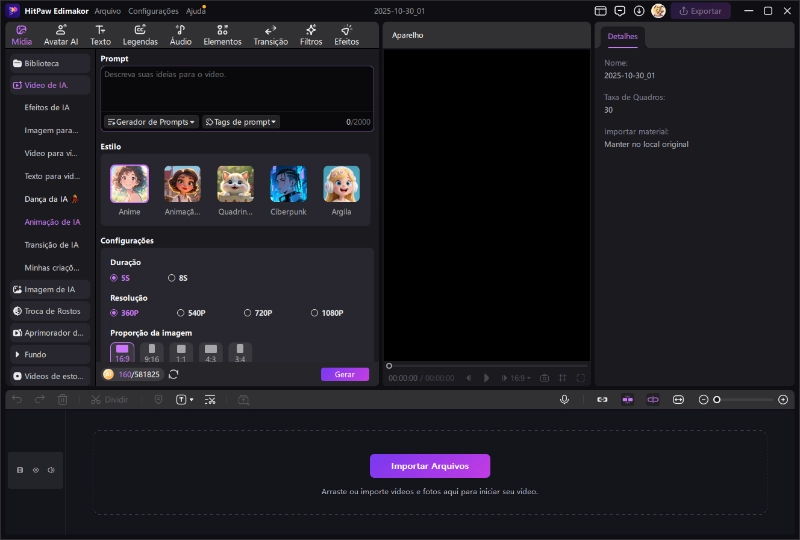Screen dimensions: 800x540
Task: Refresh the credits balance icon
Action: pyautogui.click(x=174, y=374)
